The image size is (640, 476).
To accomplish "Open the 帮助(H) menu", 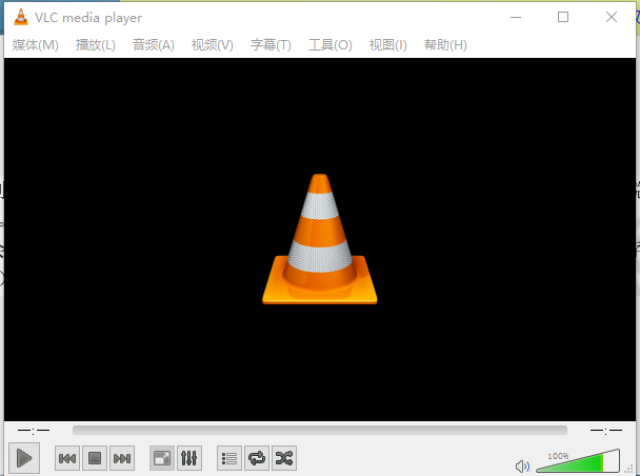I will coord(445,44).
